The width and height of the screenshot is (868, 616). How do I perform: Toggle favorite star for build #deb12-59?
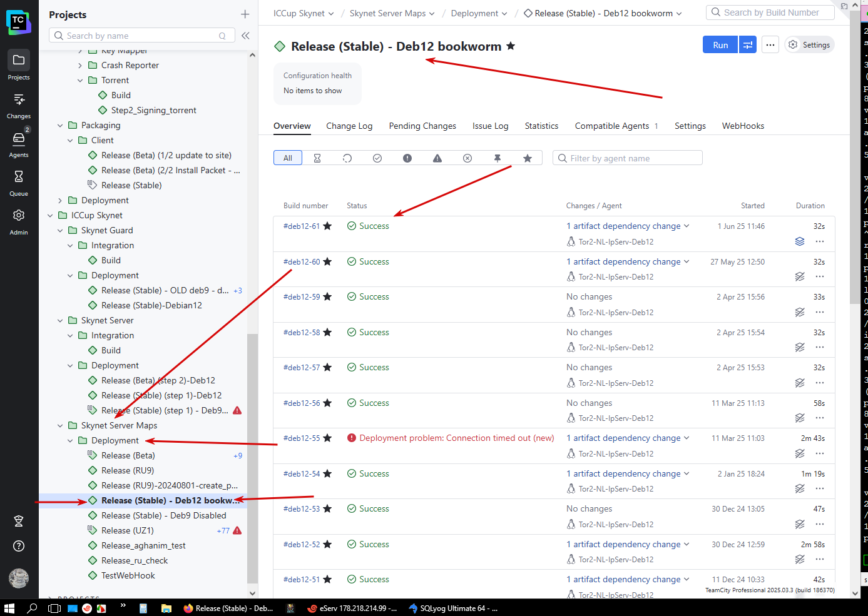pyautogui.click(x=327, y=296)
